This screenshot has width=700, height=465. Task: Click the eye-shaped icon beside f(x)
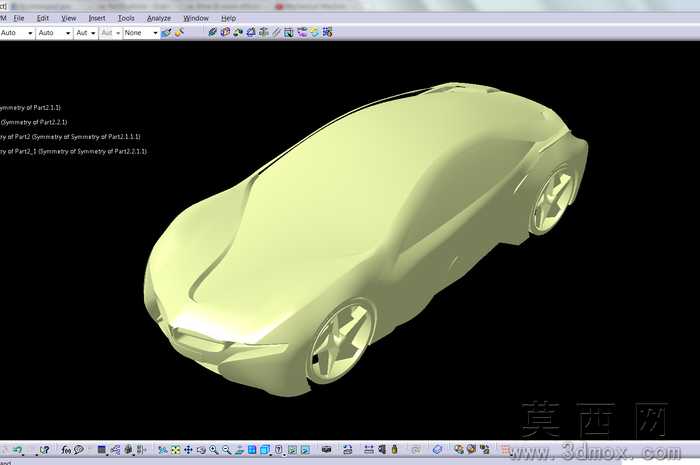pos(79,450)
